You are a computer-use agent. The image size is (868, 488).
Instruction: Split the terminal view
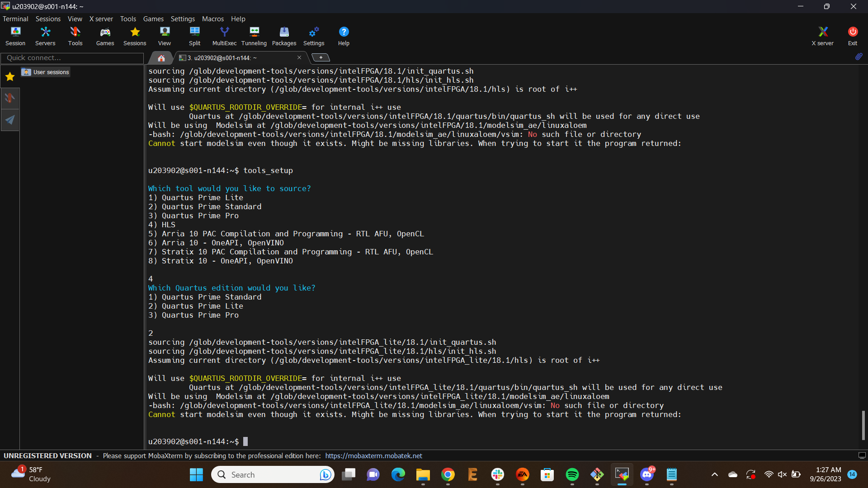pyautogui.click(x=194, y=35)
